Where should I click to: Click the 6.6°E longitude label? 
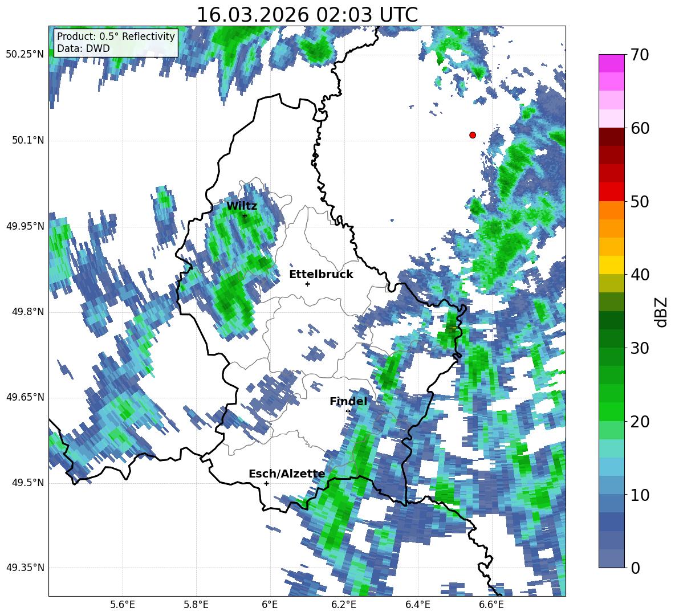[x=491, y=605]
